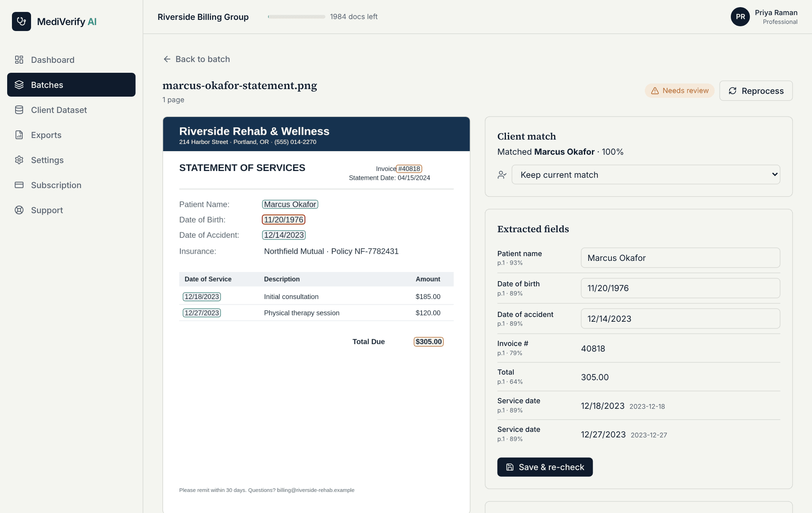Click the extracted Invoice # value 40818
The image size is (812, 513).
[593, 348]
